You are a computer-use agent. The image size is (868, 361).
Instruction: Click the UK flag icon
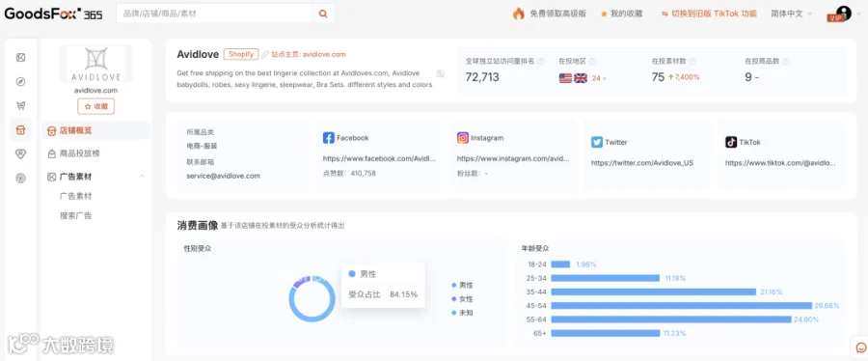581,78
